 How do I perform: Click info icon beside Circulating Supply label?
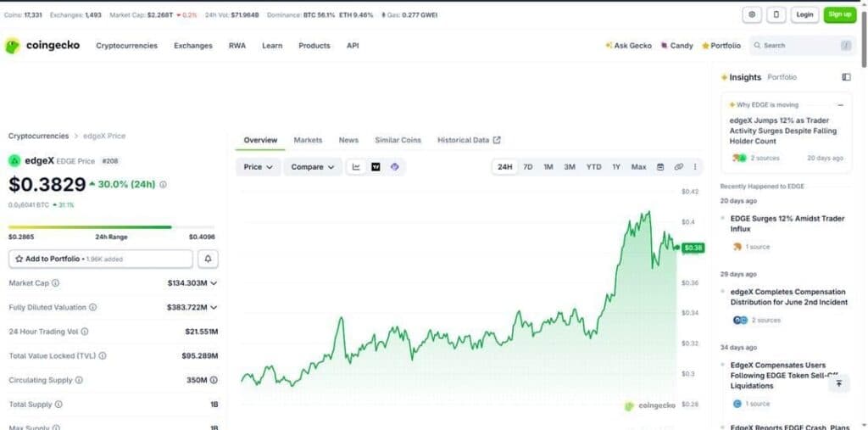pyautogui.click(x=79, y=380)
